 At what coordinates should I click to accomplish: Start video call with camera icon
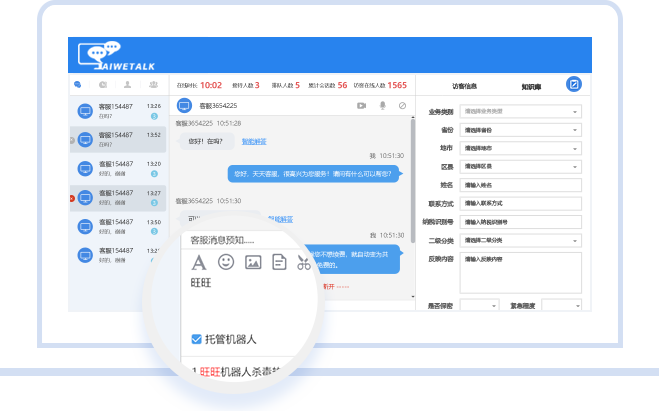(x=361, y=105)
